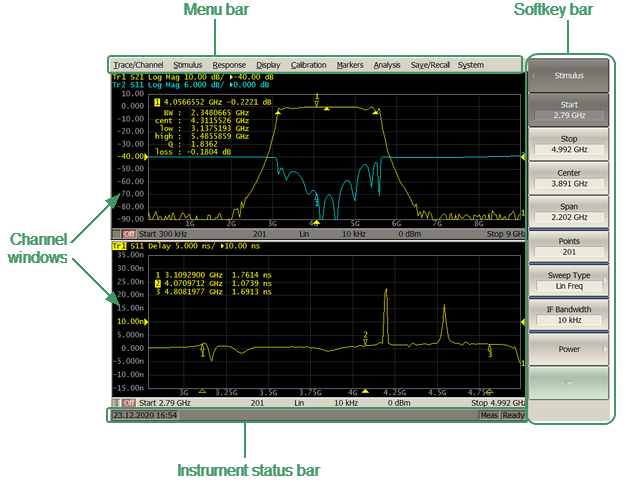Image resolution: width=626 pixels, height=488 pixels.
Task: Open the Display menu
Action: tap(268, 65)
